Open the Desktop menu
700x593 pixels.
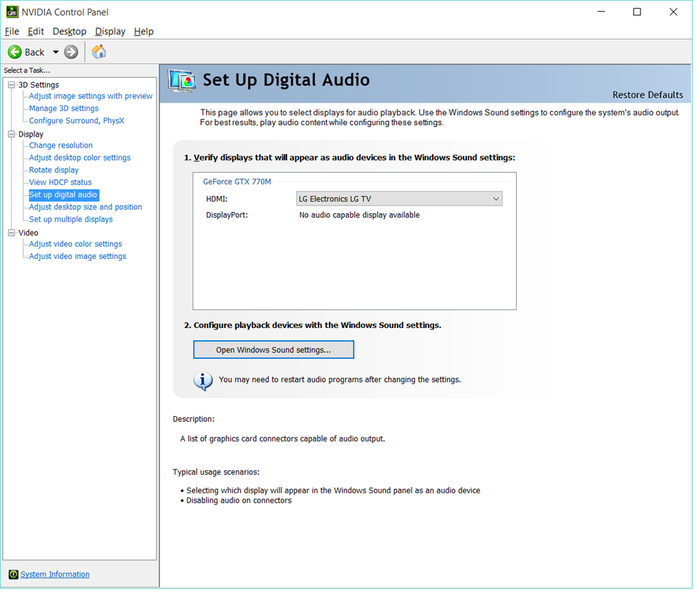click(70, 31)
